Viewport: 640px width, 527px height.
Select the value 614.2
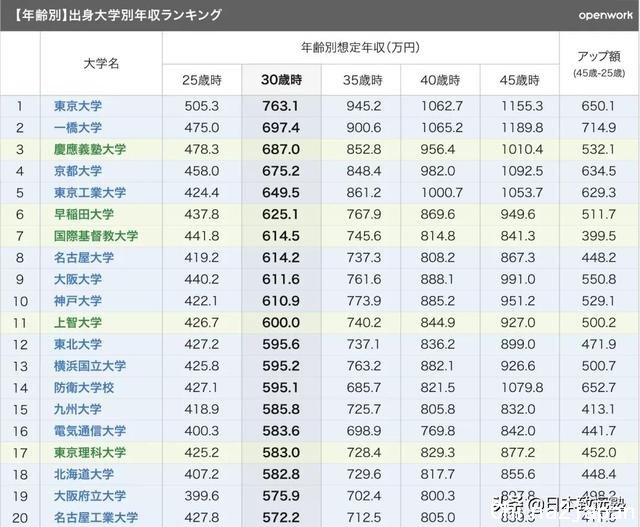pyautogui.click(x=280, y=258)
